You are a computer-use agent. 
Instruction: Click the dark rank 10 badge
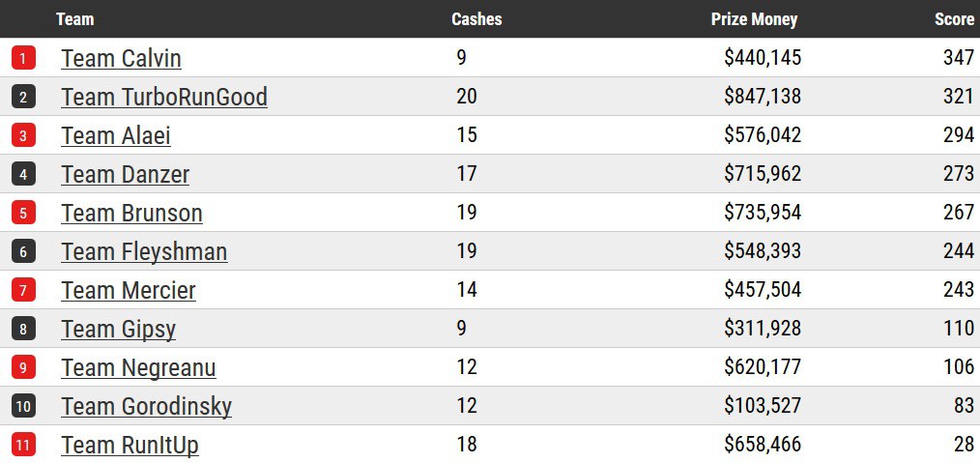click(x=23, y=406)
